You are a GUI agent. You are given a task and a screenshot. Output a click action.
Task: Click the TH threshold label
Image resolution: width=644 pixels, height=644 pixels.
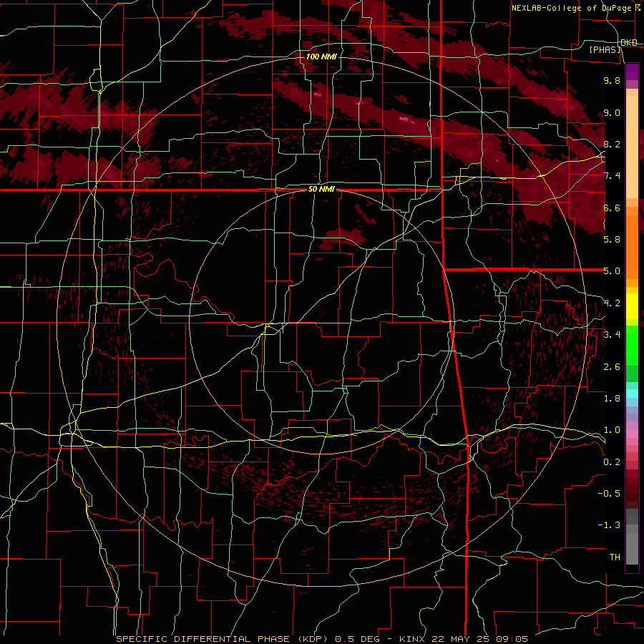tap(615, 557)
